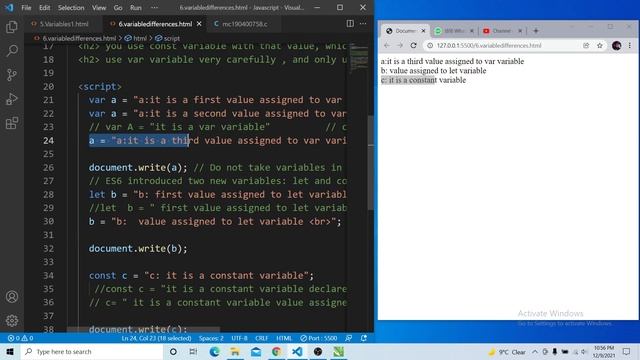Screen dimensions: 640x360
Task: Open the Chrome profile avatar
Action: click(616, 45)
